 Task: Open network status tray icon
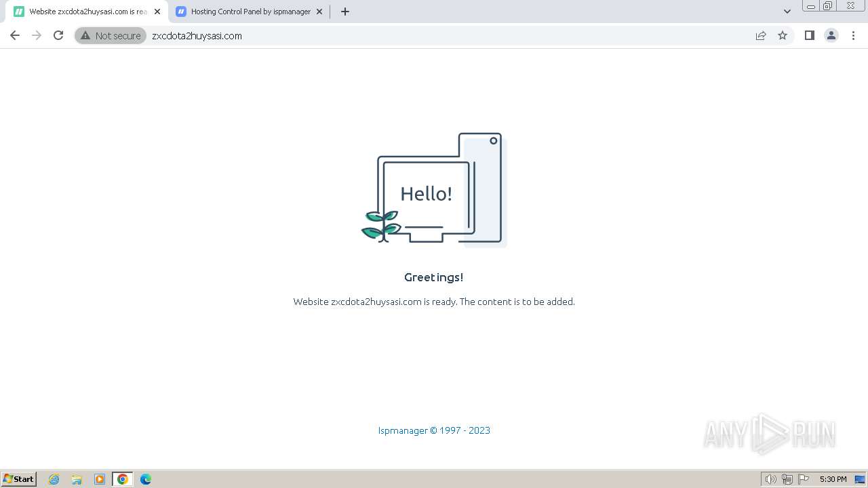coord(787,479)
